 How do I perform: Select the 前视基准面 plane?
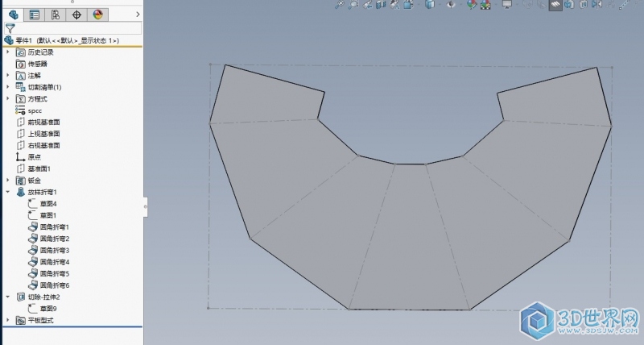click(x=38, y=123)
